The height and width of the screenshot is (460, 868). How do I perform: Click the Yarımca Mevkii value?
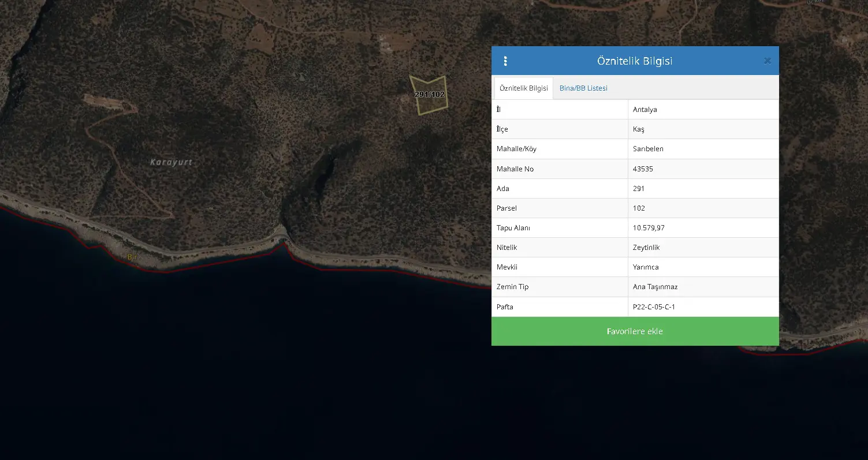[646, 267]
